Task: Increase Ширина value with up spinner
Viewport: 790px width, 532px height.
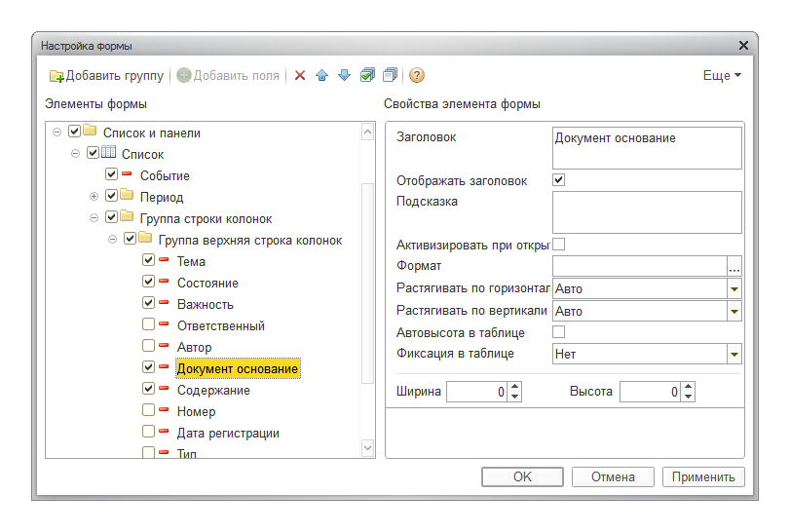Action: tap(514, 387)
